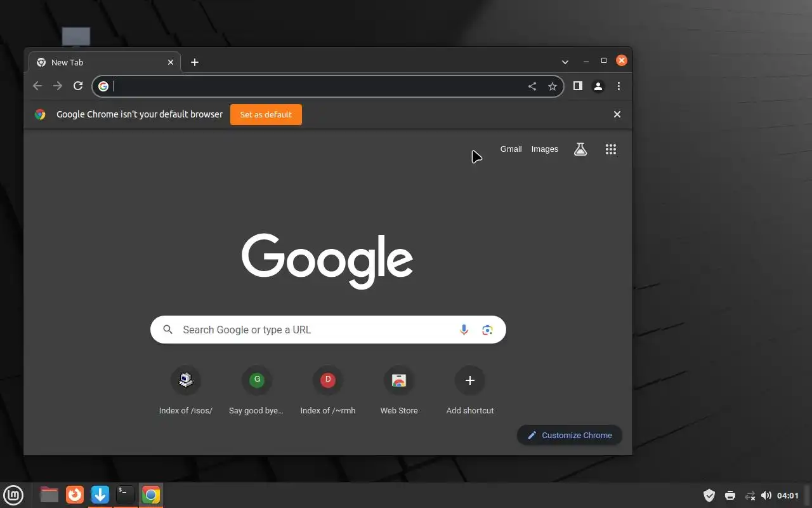Screen dimensions: 812x508
Task: Switch to Chrome taskbar item
Action: 151,495
